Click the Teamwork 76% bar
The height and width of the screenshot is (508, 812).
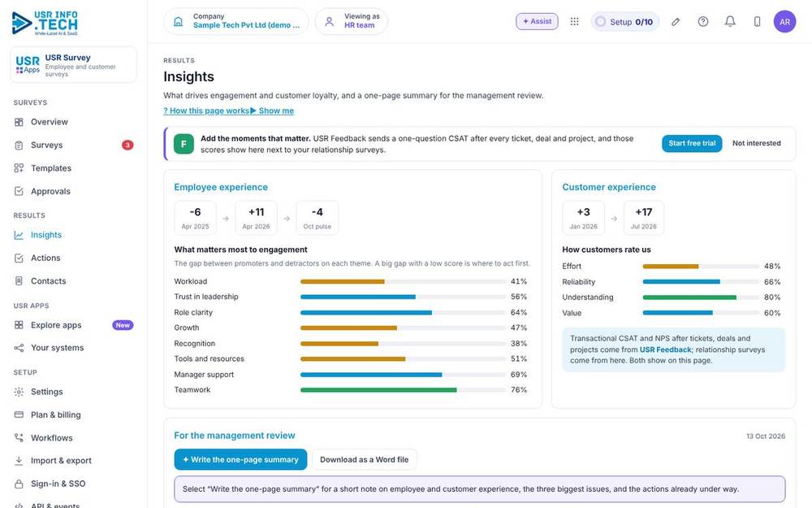[403, 390]
